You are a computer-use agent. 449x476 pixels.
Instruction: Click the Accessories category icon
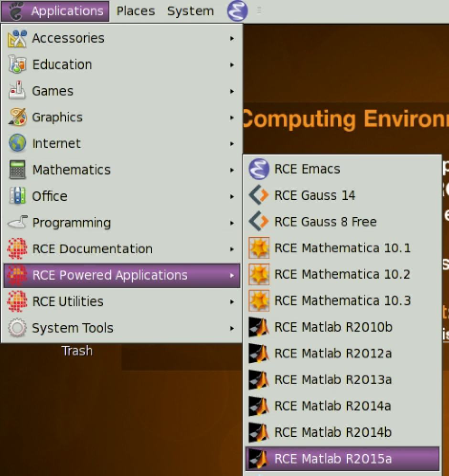click(17, 39)
